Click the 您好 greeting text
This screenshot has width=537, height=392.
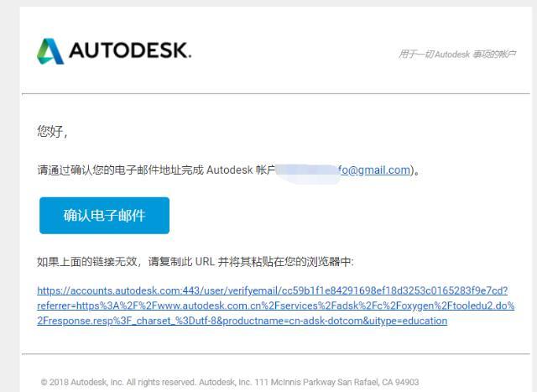[x=50, y=131]
